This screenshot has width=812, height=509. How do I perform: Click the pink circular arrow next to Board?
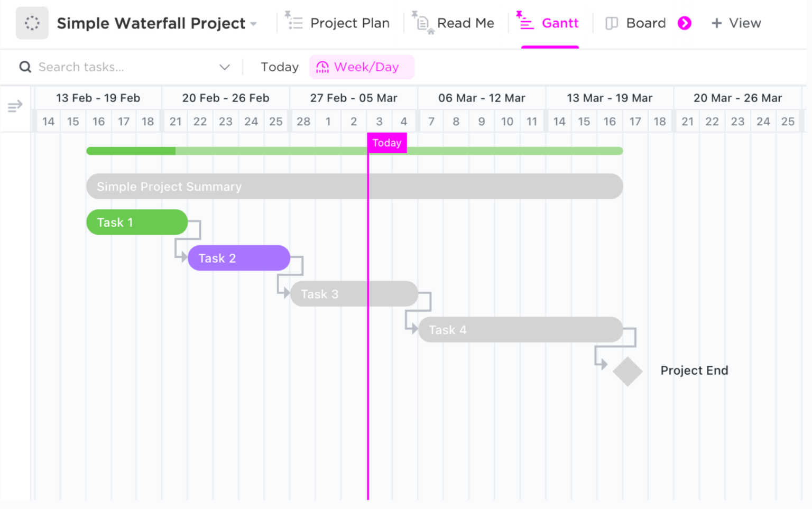pos(685,23)
